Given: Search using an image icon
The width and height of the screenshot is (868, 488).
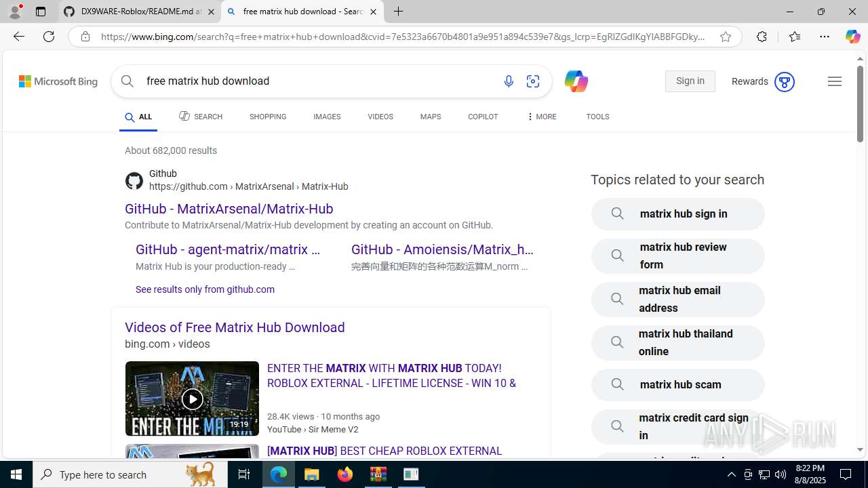Looking at the screenshot, I should pyautogui.click(x=533, y=81).
